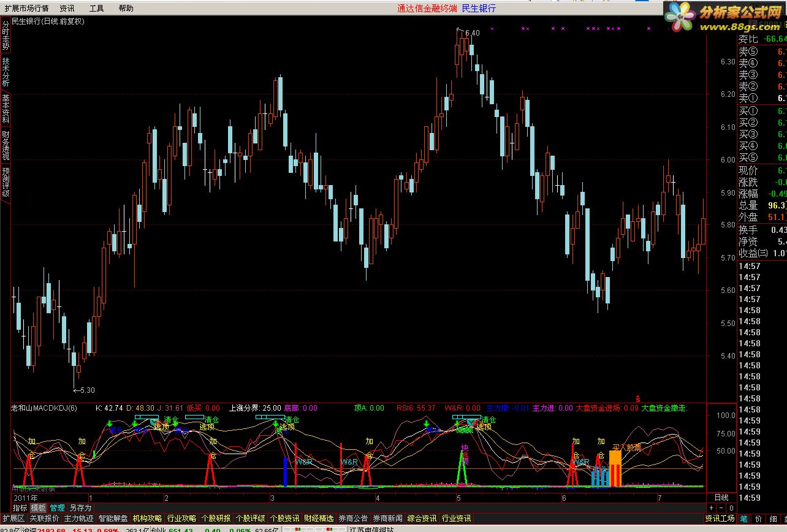Open the 机构攻略 bottom tab
Image resolution: width=787 pixels, height=532 pixels.
(x=147, y=519)
